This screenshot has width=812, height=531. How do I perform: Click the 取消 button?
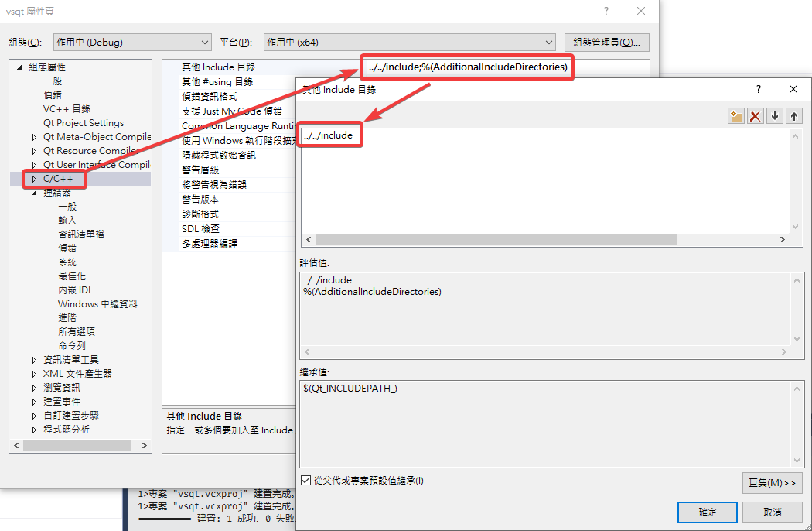tap(772, 512)
